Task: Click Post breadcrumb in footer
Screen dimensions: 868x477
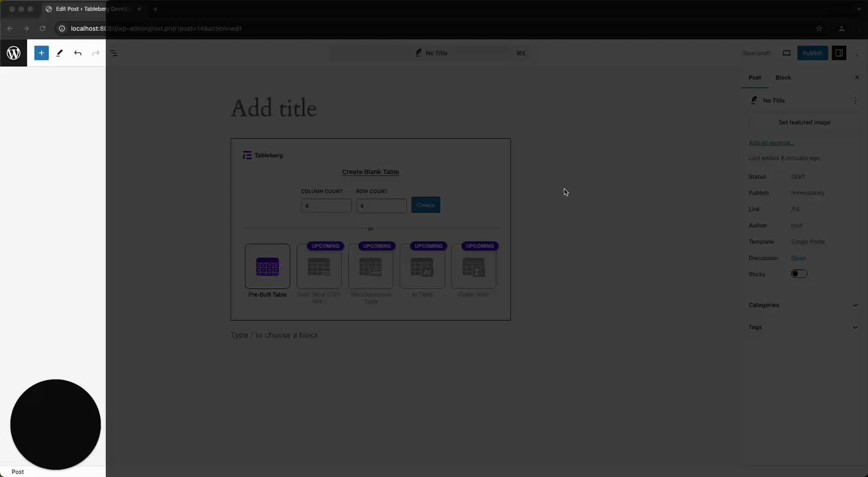Action: pos(18,472)
